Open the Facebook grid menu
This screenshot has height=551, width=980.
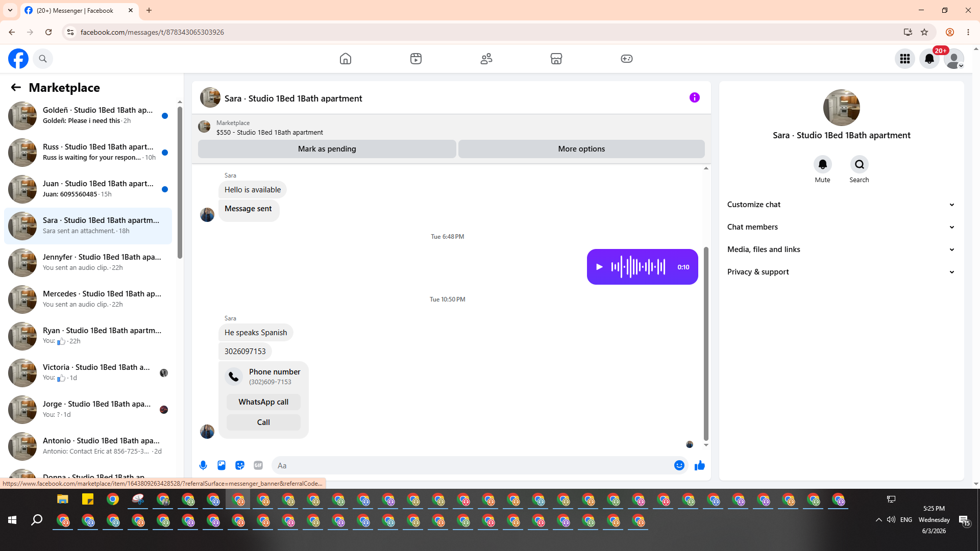click(905, 59)
